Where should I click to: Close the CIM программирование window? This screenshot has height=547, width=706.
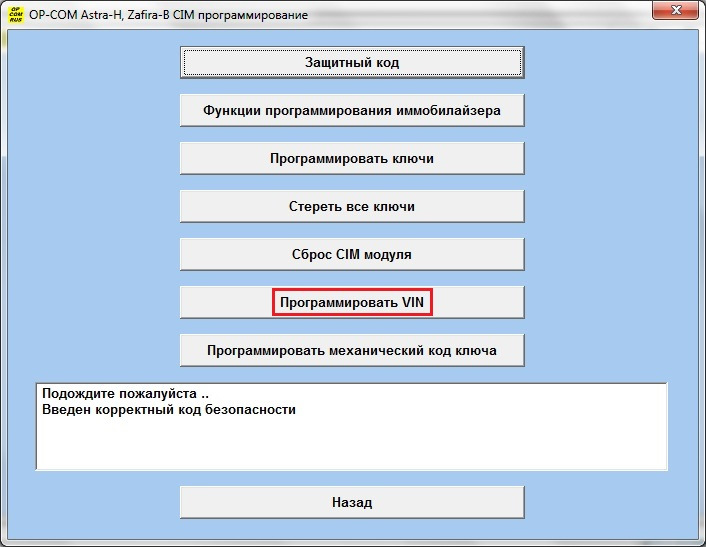point(675,10)
